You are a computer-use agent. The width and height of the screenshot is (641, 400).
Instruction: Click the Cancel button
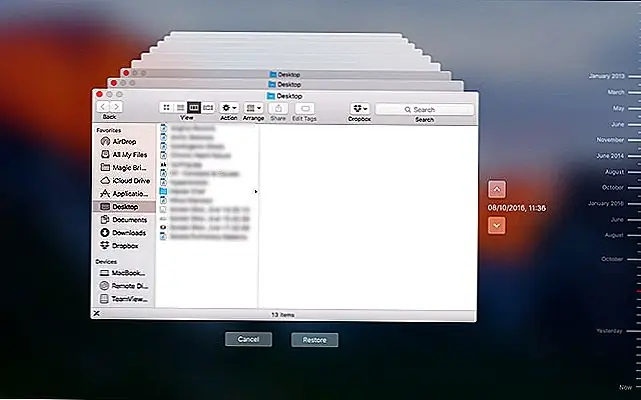(x=248, y=340)
